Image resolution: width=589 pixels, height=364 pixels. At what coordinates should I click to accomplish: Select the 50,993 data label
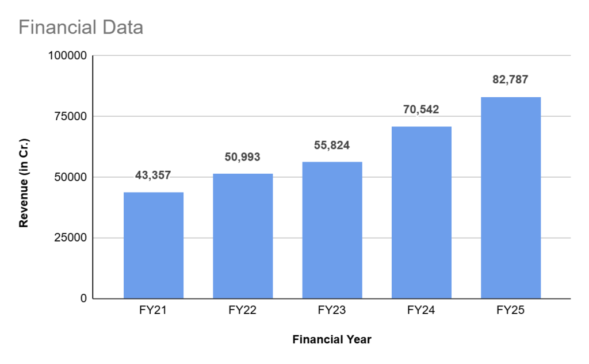(x=243, y=157)
